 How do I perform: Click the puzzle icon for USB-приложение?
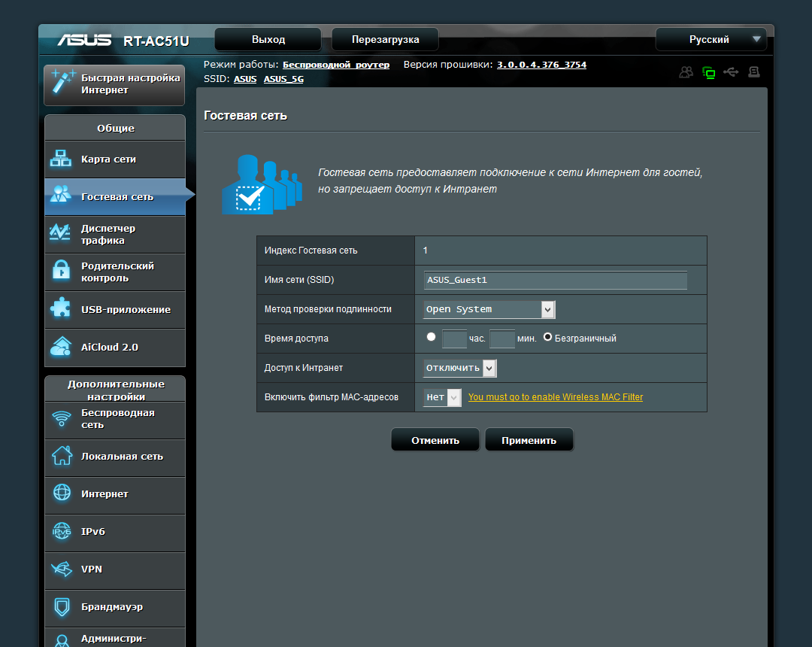pyautogui.click(x=61, y=308)
